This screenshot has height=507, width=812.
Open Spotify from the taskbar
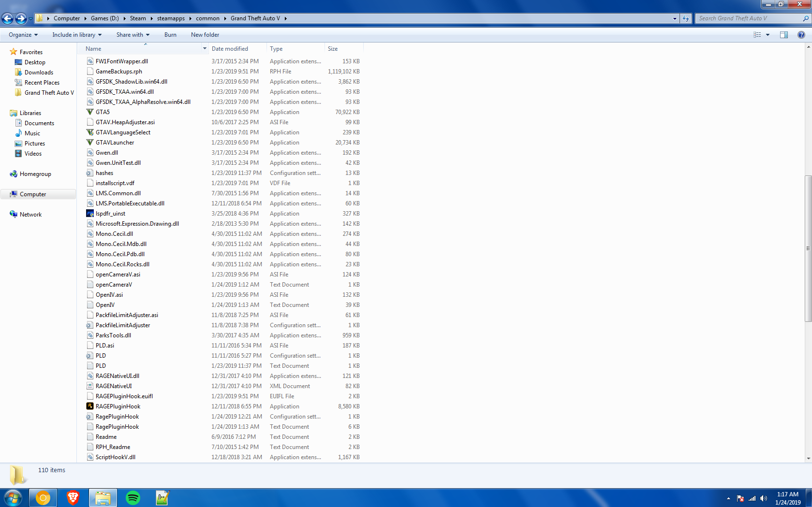[133, 498]
